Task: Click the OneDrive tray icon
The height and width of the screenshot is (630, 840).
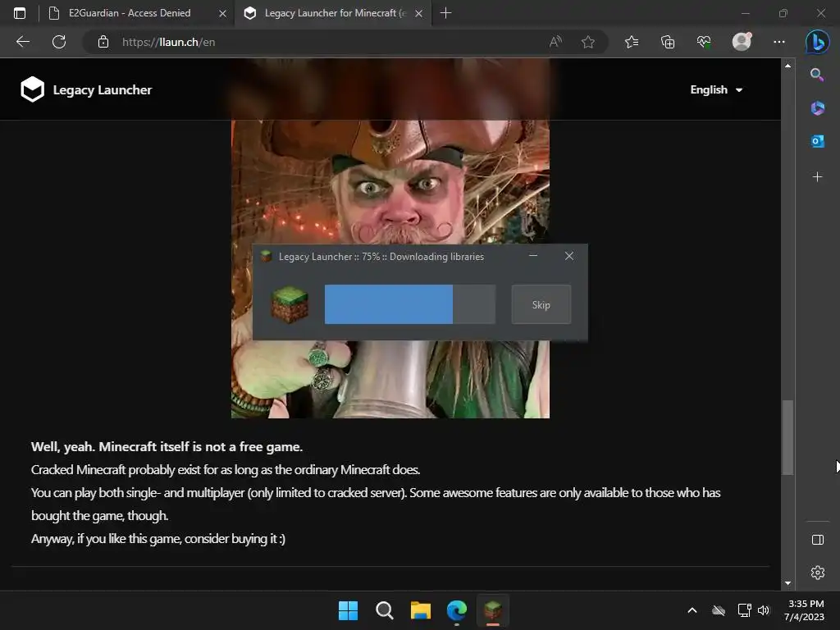Action: (719, 610)
